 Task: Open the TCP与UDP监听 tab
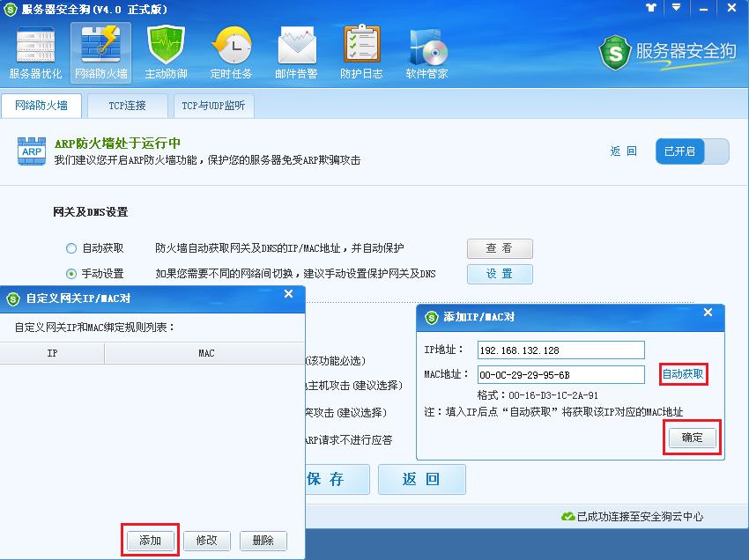click(215, 105)
